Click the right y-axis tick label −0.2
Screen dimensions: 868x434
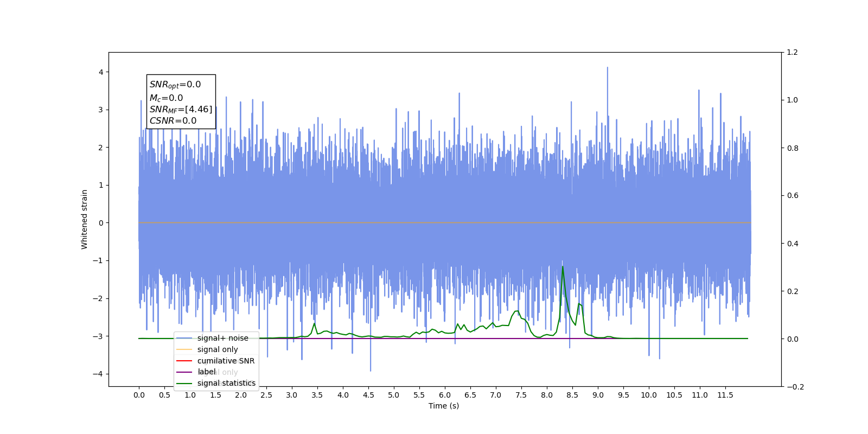coord(795,387)
